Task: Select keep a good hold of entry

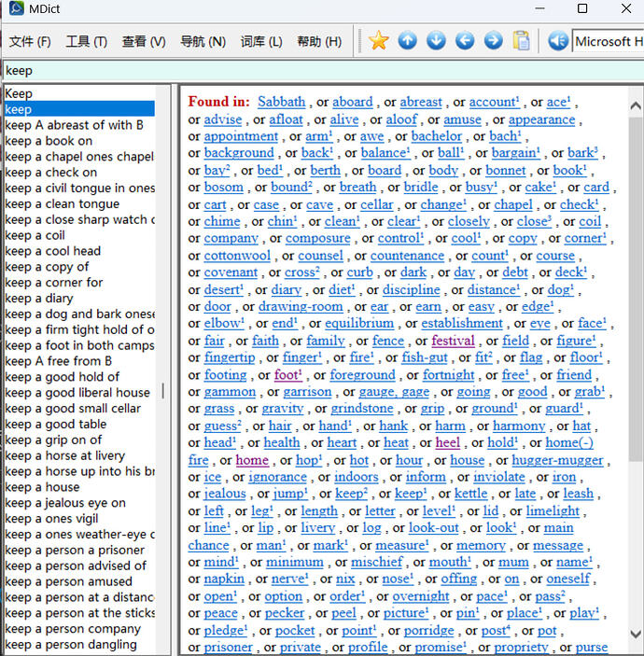Action: click(62, 377)
